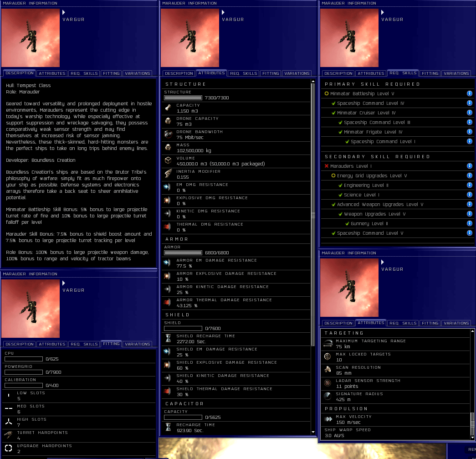Viewport: 476px width, 459px height.
Task: Open info for Spaceship Command Level I
Action: coord(469,141)
